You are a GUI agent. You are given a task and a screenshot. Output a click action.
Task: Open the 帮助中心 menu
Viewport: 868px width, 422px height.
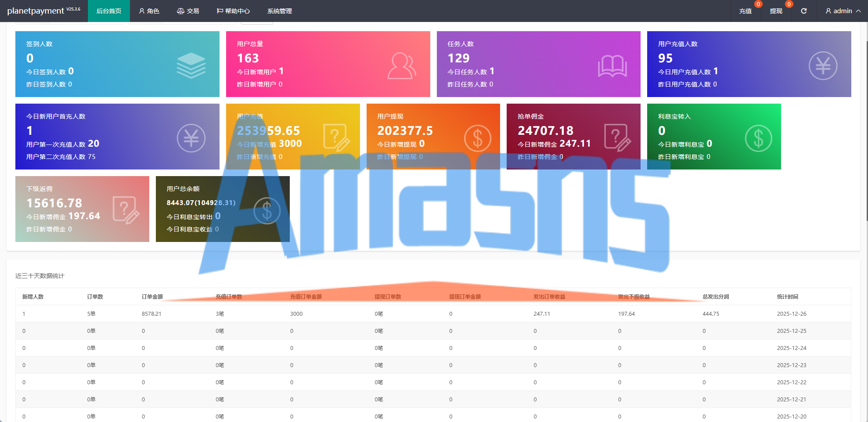(233, 11)
